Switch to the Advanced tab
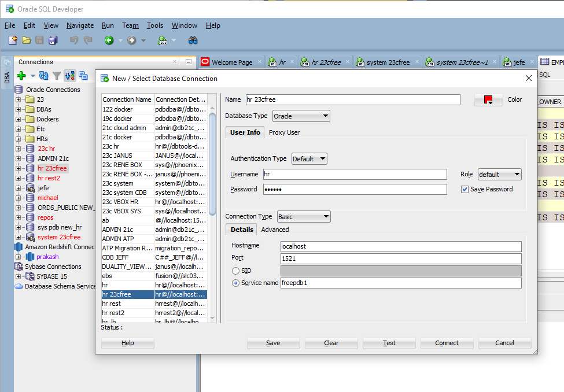 tap(275, 230)
